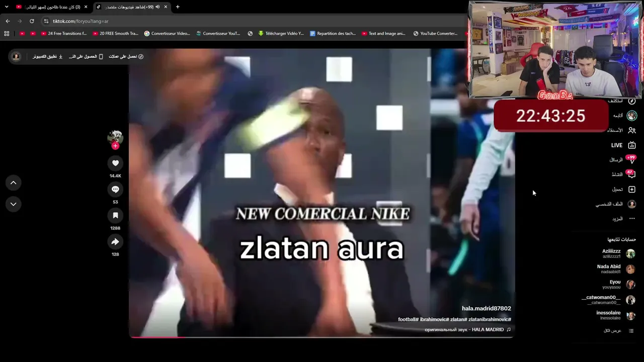Reload the TikTok page
This screenshot has height=362, width=644.
coord(32,21)
